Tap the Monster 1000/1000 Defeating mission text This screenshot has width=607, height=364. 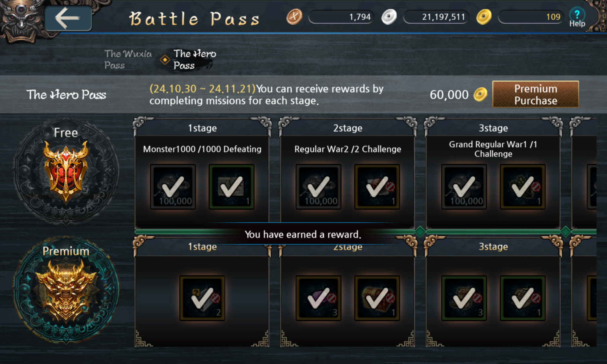(202, 149)
